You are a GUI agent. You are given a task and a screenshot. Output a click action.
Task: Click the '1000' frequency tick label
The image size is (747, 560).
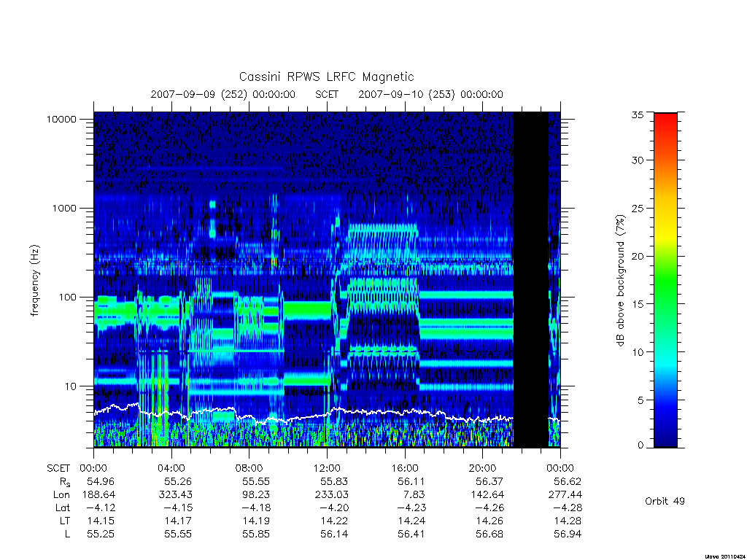[64, 208]
